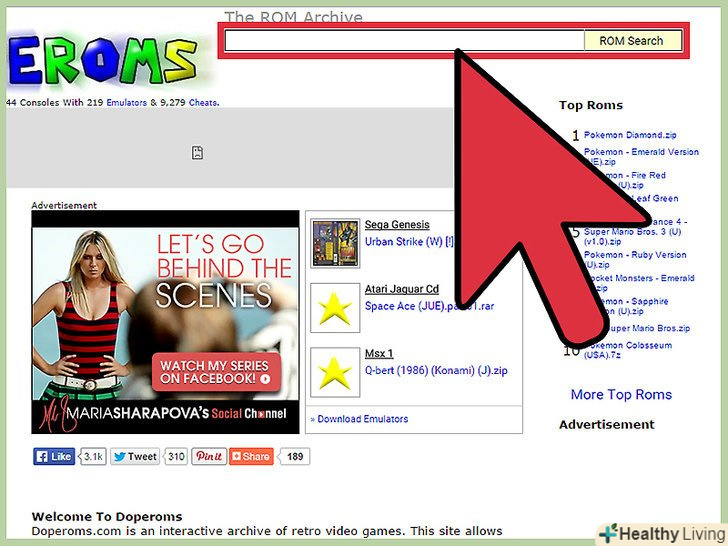
Task: Open the Msx 1 console link
Action: [379, 354]
